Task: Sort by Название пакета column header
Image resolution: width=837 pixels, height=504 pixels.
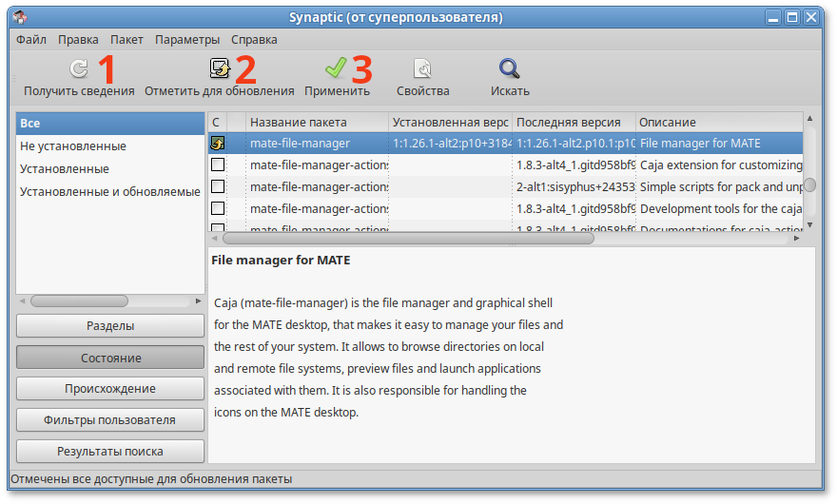Action: pos(317,123)
